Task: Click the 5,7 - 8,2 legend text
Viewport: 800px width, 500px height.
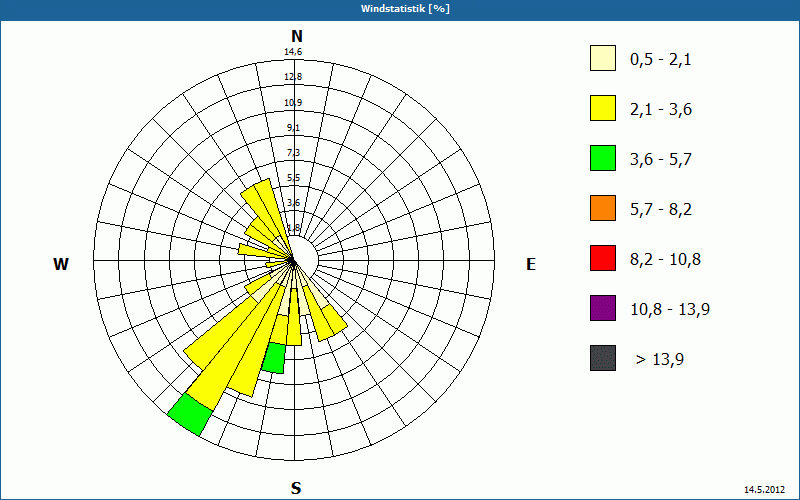Action: 661,210
